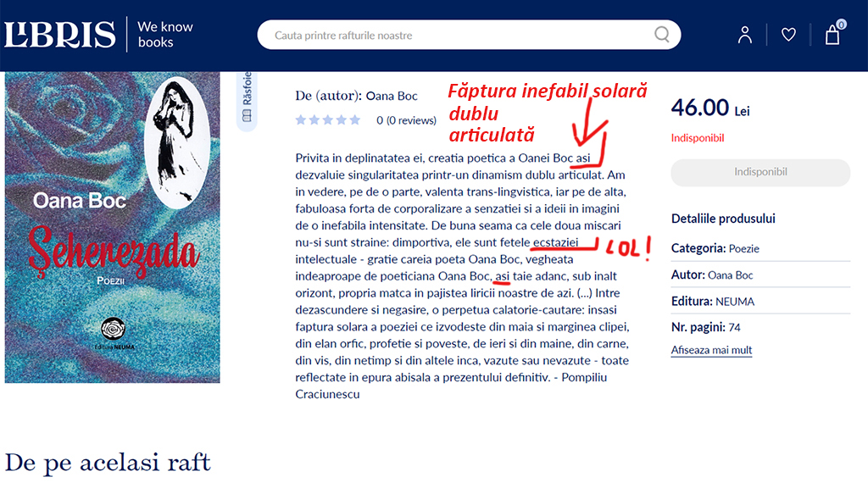
Task: Open the wishlist heart icon
Action: [x=788, y=35]
